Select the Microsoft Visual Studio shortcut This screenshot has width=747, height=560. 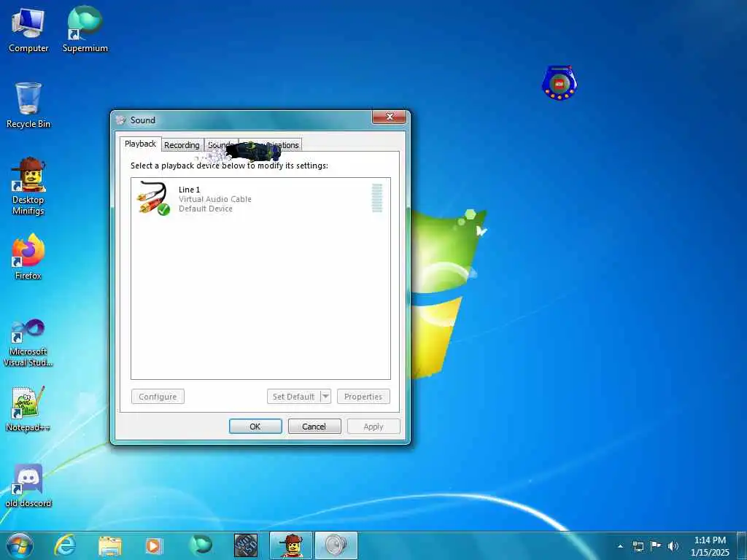28,343
